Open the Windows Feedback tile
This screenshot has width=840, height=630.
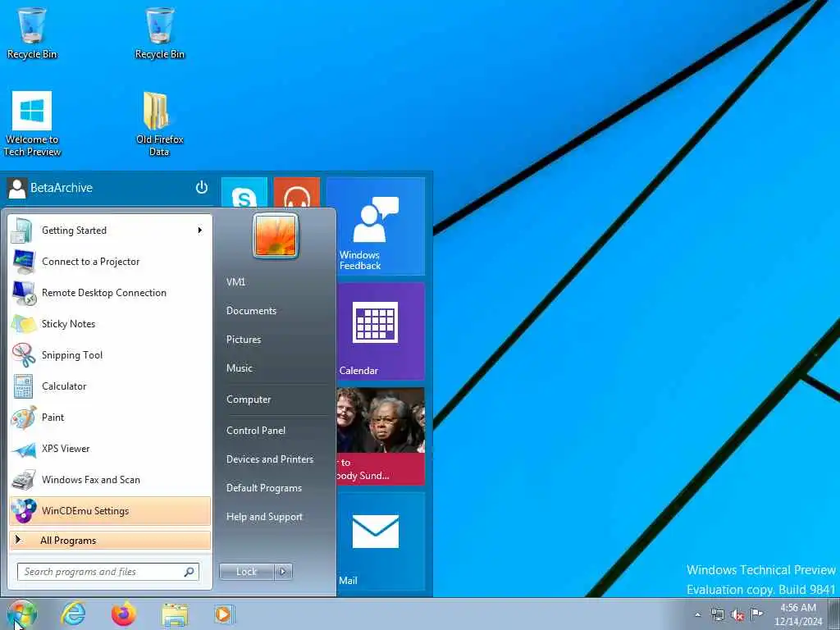(x=376, y=226)
